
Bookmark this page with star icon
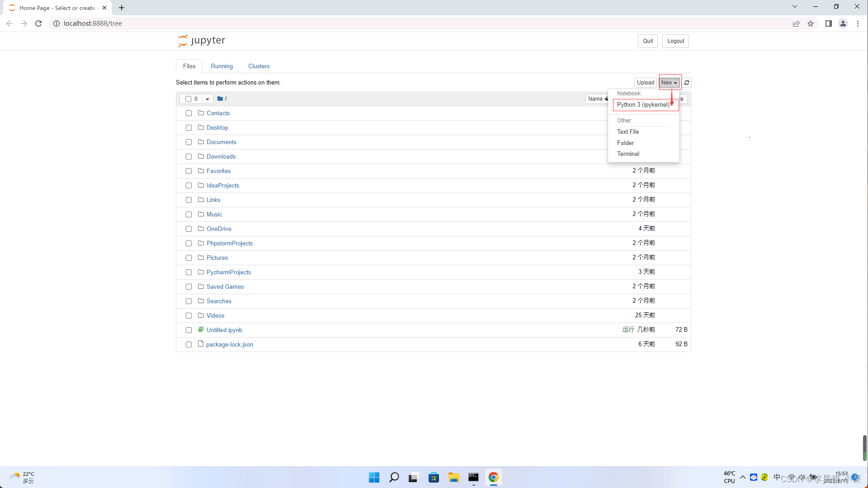click(x=811, y=23)
